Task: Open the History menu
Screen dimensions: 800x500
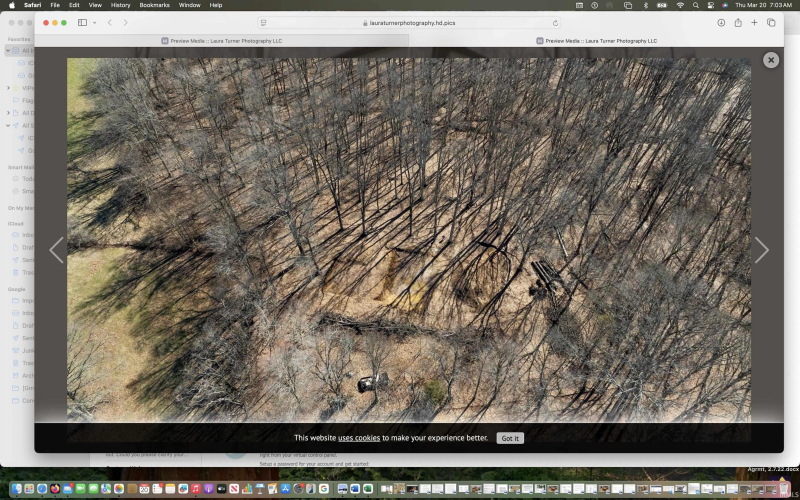Action: [120, 5]
